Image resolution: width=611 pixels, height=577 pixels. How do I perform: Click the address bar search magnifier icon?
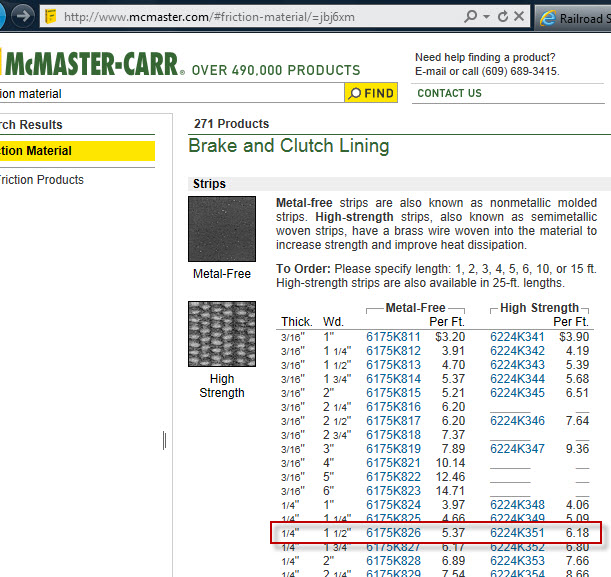470,16
